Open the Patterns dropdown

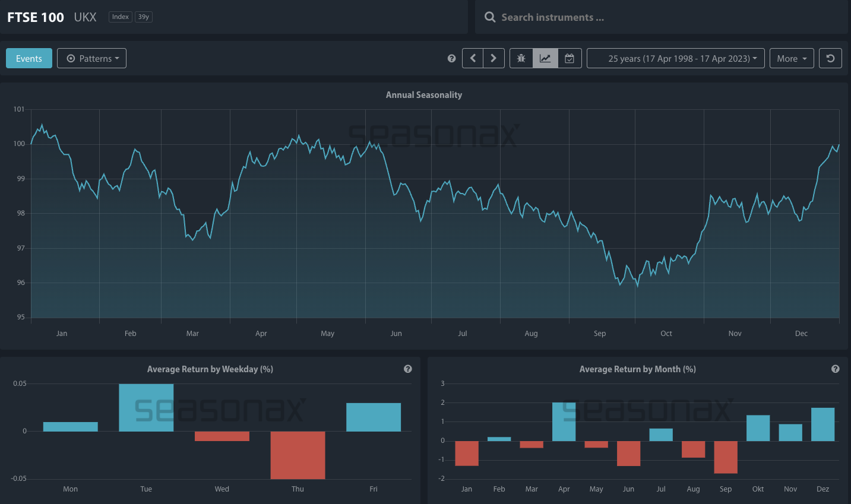point(91,58)
